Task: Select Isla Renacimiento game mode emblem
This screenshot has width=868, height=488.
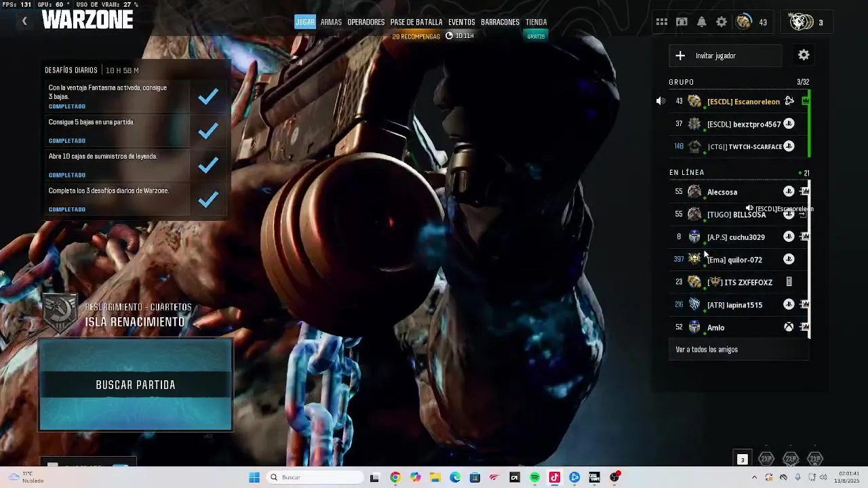Action: tap(60, 313)
